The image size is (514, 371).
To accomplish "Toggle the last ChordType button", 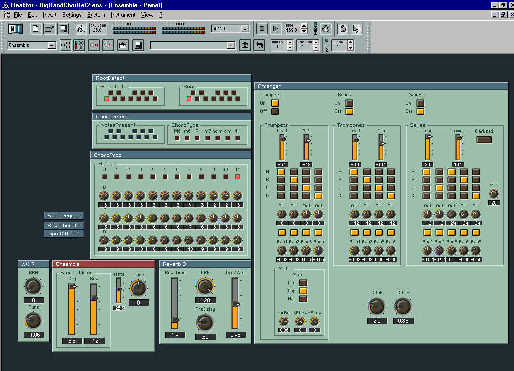I will click(238, 138).
